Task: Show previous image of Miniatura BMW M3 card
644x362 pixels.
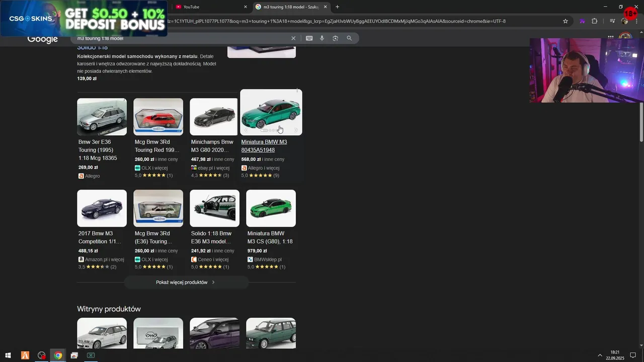Action: [x=246, y=130]
